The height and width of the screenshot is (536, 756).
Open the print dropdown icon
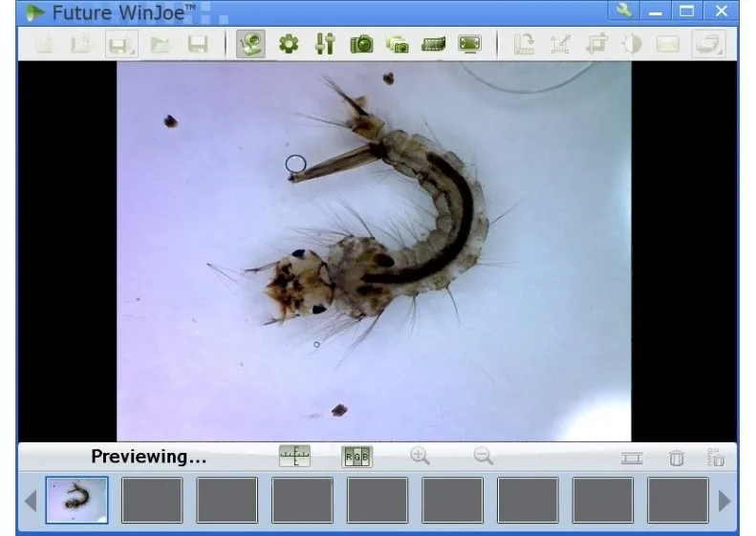click(709, 44)
